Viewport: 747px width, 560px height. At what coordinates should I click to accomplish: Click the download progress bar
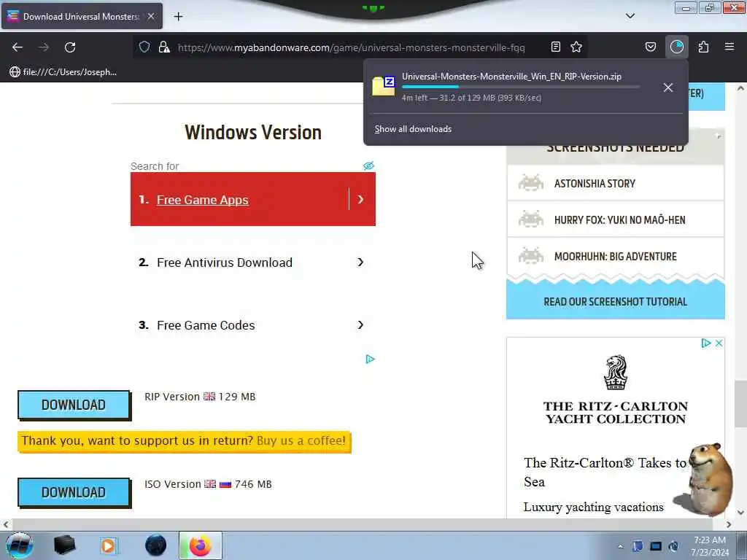[520, 87]
